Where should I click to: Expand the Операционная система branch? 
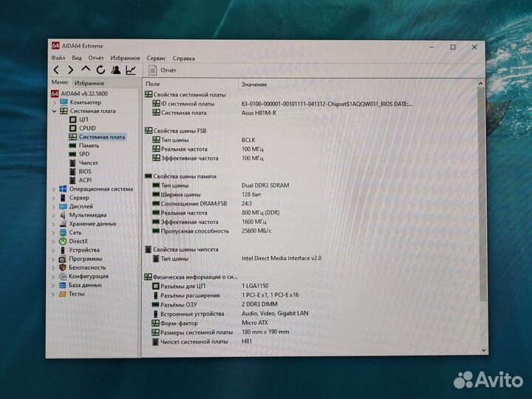tap(54, 189)
